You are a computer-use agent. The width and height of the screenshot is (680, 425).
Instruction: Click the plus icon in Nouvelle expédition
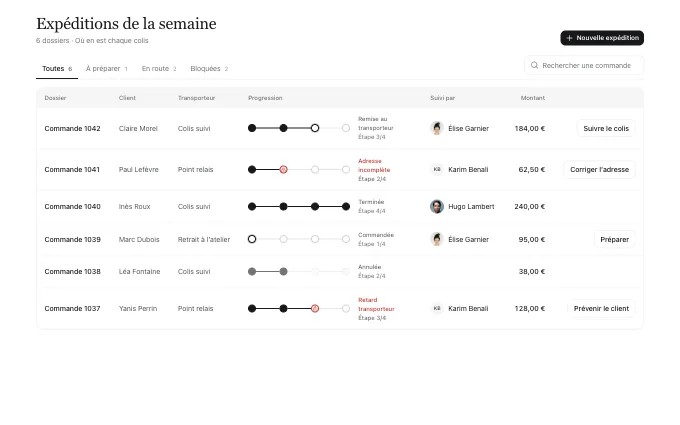(569, 38)
